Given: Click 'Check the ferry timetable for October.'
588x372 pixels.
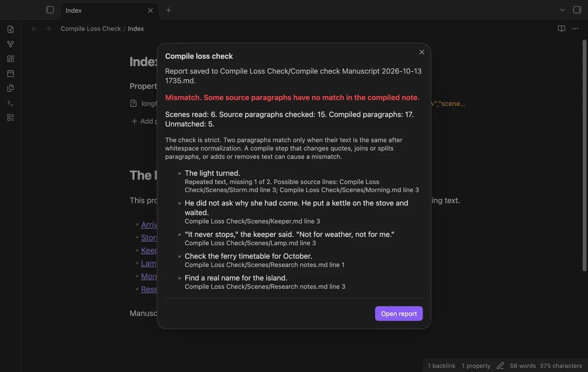Looking at the screenshot, I should point(248,256).
